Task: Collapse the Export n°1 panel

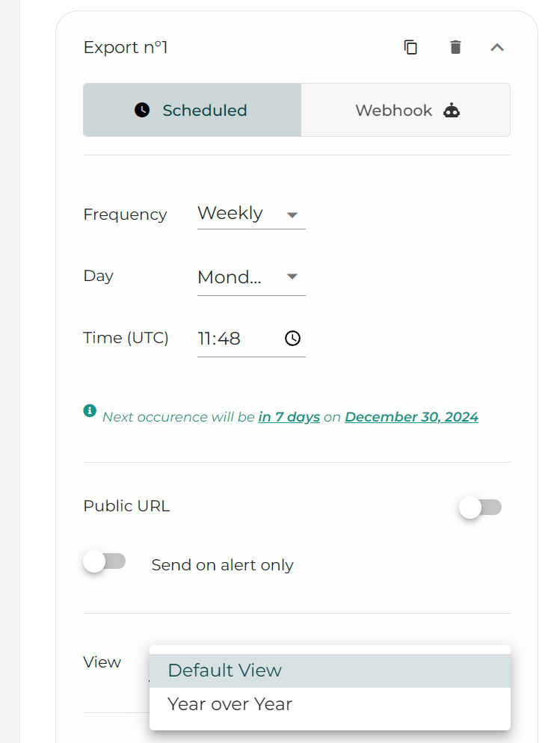Action: tap(497, 47)
